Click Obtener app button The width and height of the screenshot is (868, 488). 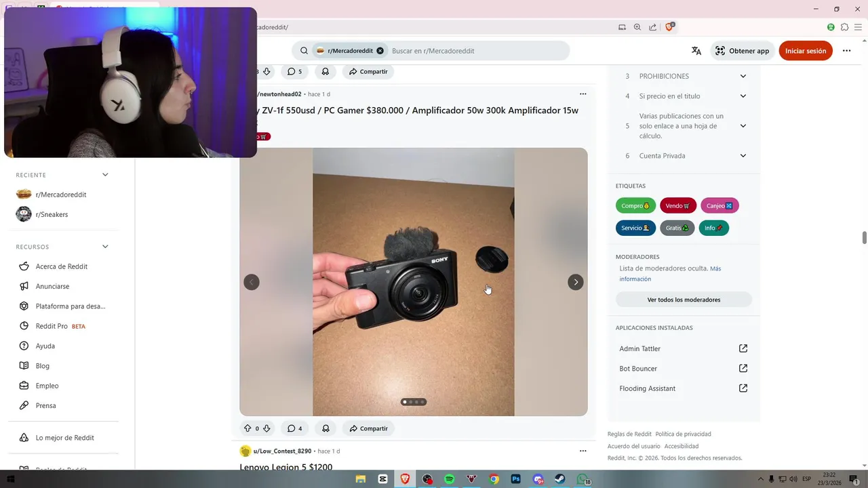click(x=742, y=51)
